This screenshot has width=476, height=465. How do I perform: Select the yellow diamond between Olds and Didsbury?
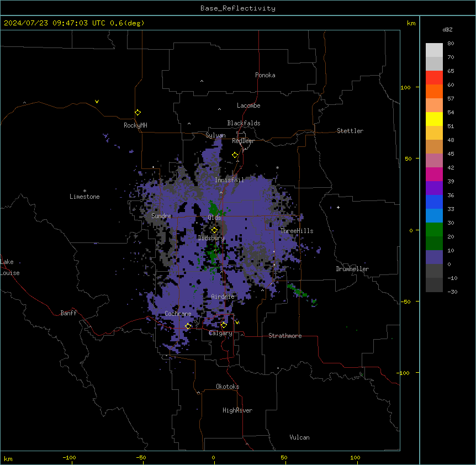[214, 230]
